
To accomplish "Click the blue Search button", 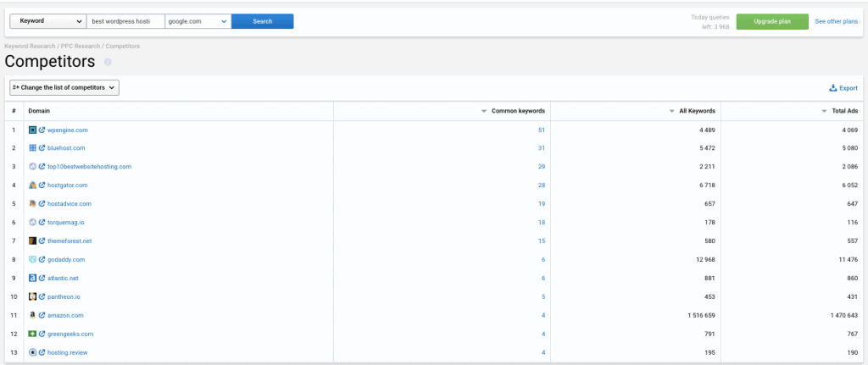I will (263, 21).
